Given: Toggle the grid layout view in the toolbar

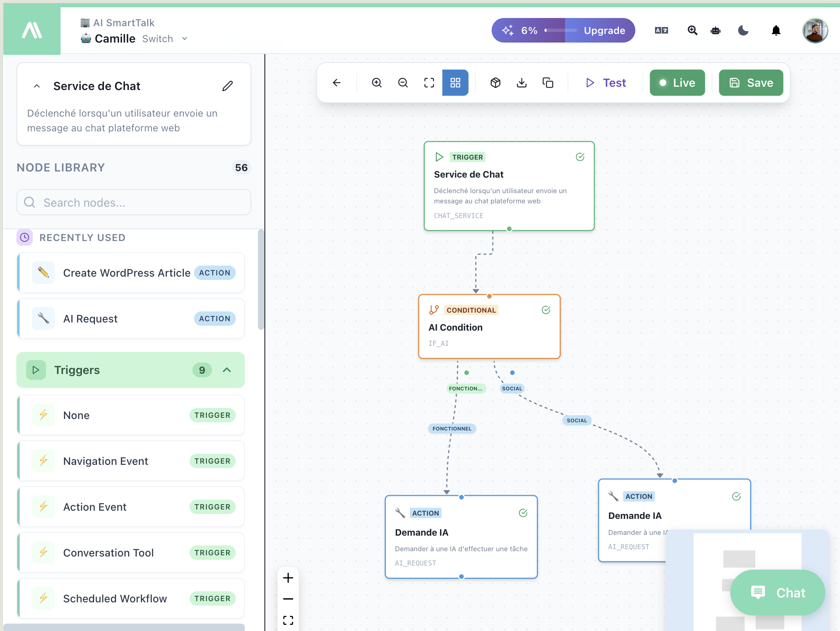Looking at the screenshot, I should coord(455,83).
